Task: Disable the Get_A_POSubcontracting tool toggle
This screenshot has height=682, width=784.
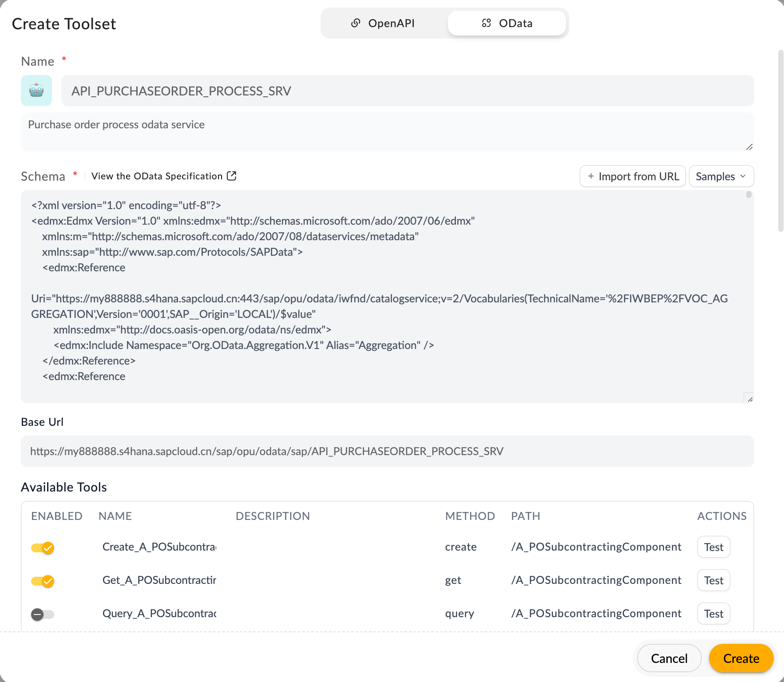Action: pos(43,581)
